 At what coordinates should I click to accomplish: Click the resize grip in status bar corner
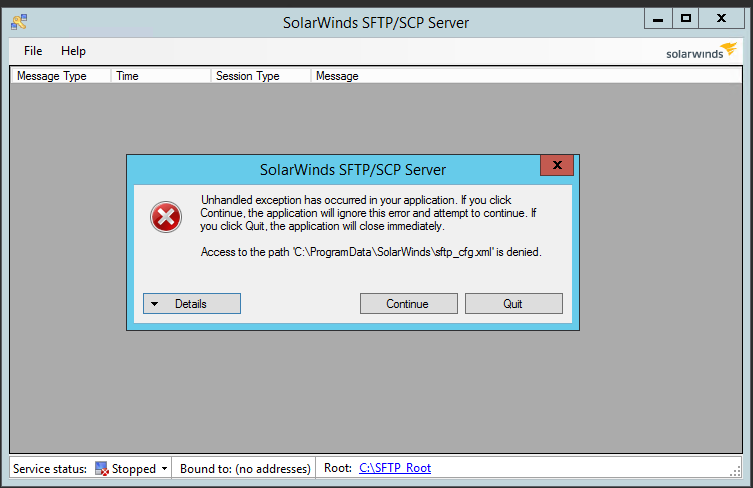[735, 472]
